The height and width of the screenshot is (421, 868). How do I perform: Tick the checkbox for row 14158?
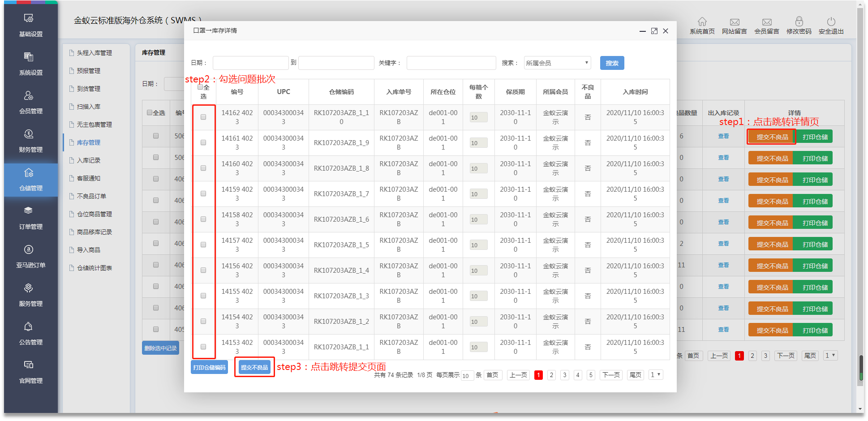[203, 219]
